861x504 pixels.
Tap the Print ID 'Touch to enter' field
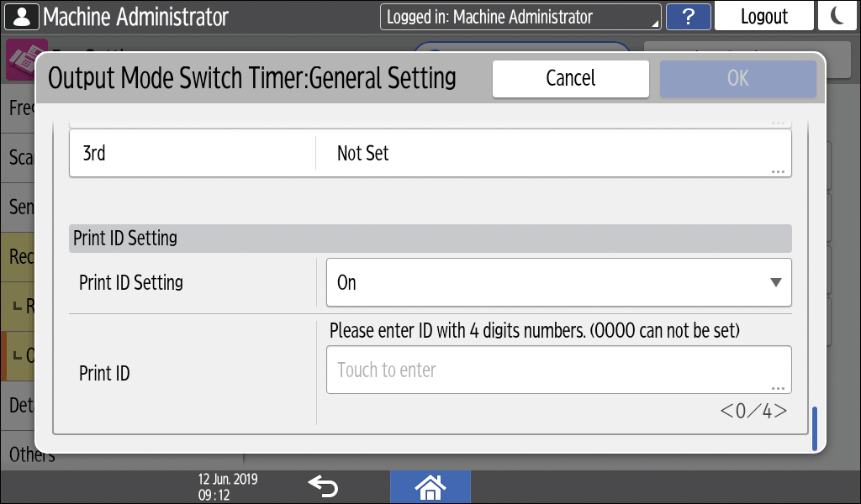[558, 370]
